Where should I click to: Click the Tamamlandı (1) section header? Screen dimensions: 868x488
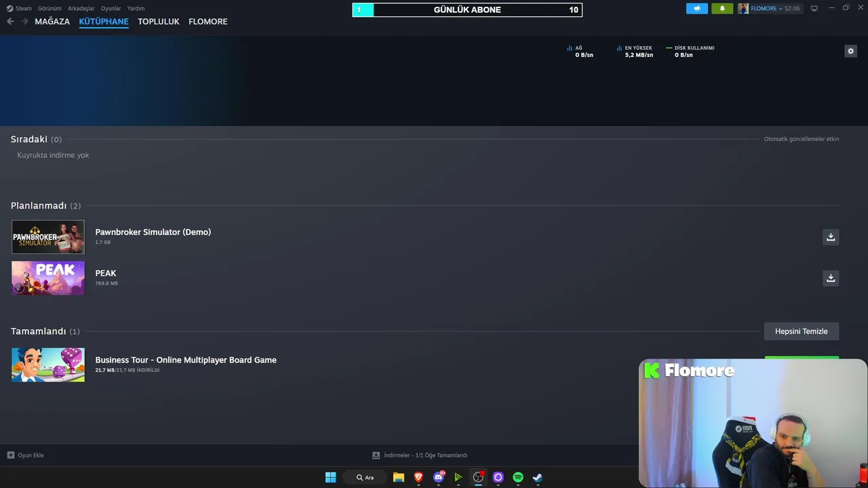coord(45,331)
